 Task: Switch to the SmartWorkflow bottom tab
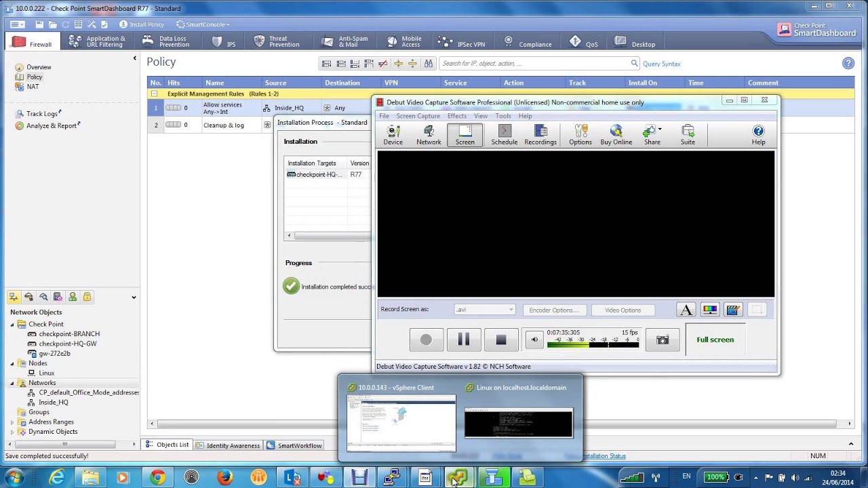pos(295,445)
